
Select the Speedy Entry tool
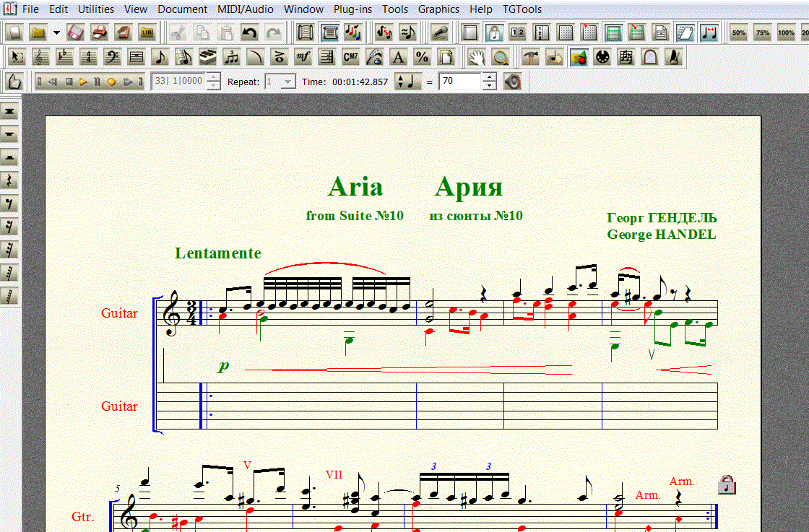point(184,57)
